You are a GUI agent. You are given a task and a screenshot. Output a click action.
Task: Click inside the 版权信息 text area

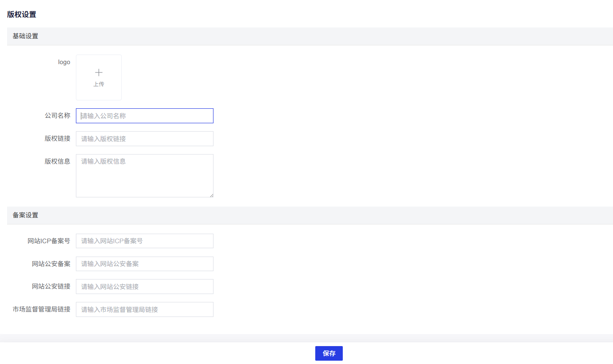tap(145, 176)
